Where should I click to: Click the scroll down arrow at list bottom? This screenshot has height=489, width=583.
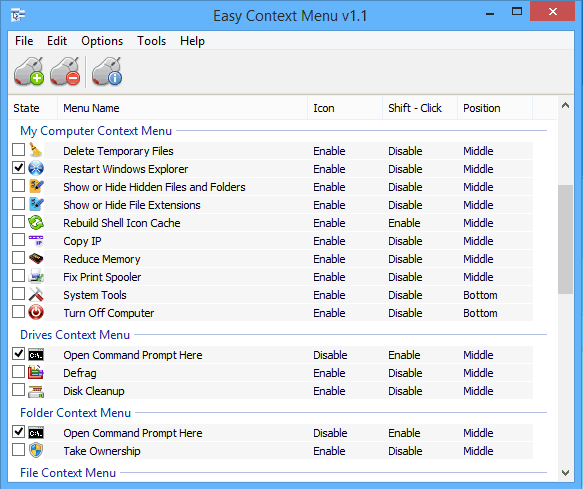(x=566, y=473)
